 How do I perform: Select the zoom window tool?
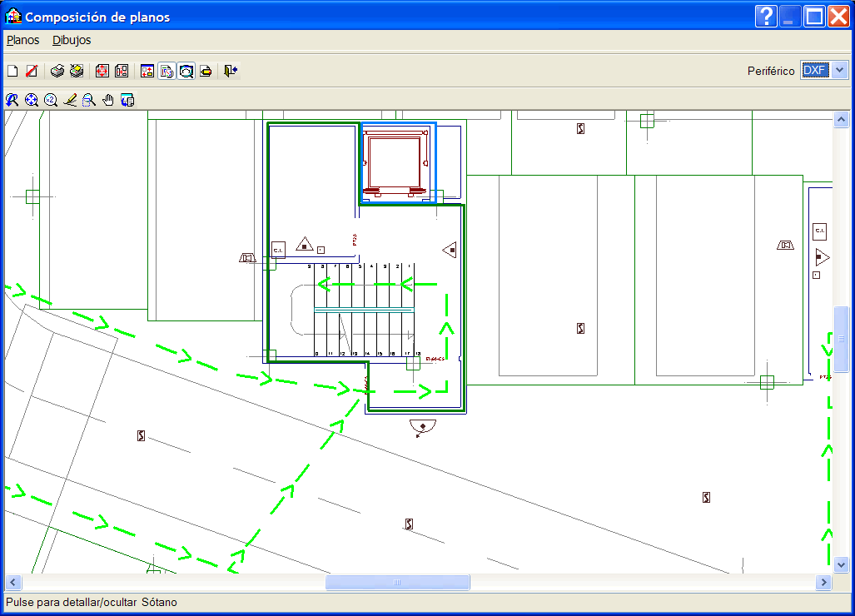[89, 100]
